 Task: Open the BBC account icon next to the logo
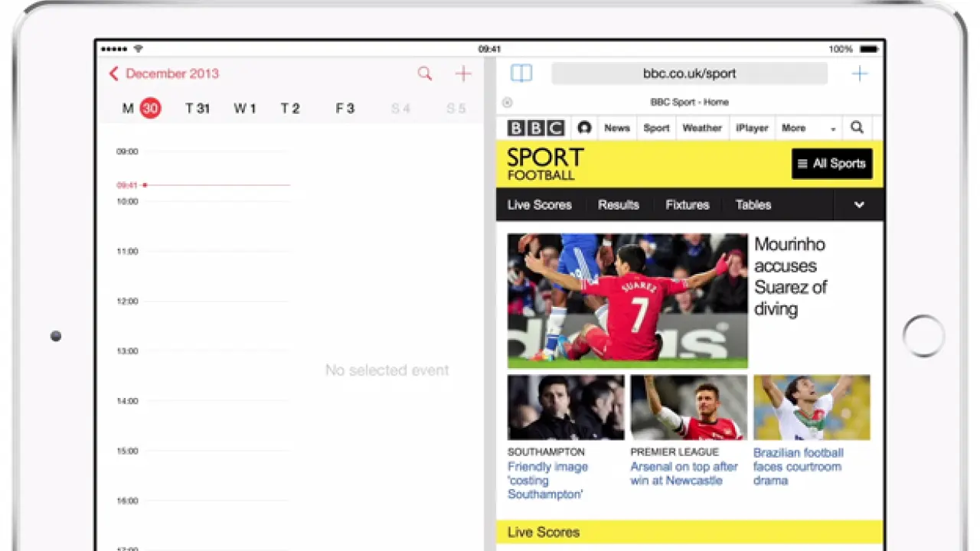coord(584,128)
